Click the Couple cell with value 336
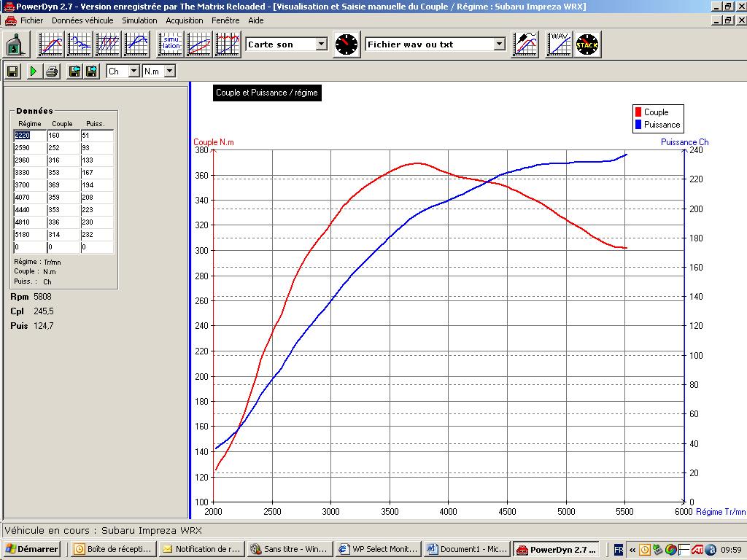747x560 pixels. [63, 222]
